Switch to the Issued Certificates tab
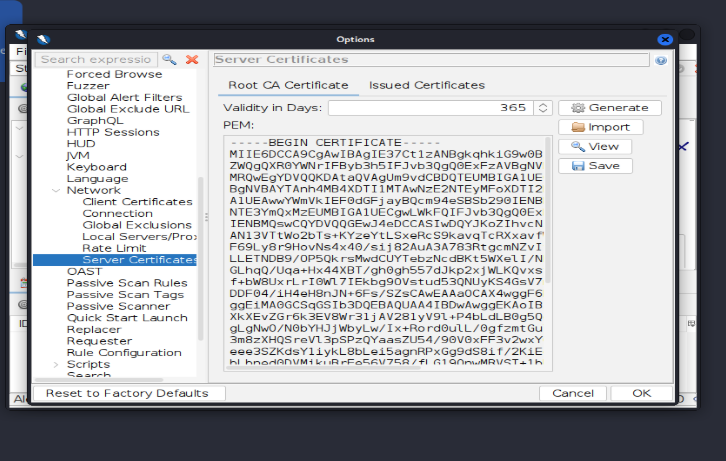The width and height of the screenshot is (726, 461). tap(426, 85)
